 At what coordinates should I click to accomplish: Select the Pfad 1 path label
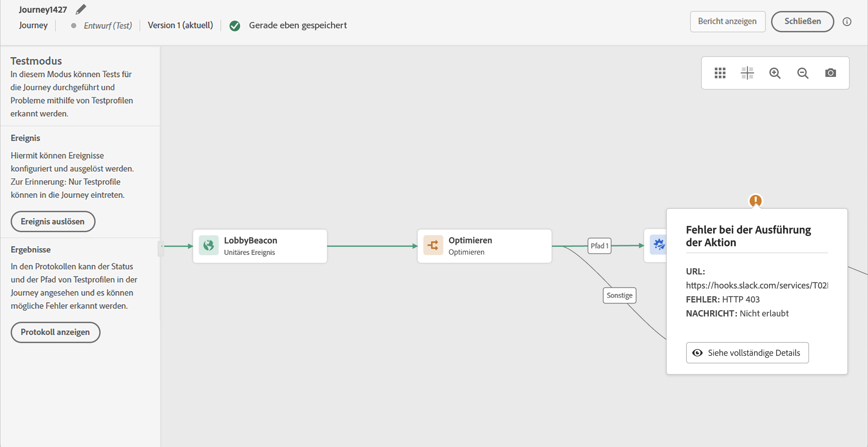(x=599, y=246)
